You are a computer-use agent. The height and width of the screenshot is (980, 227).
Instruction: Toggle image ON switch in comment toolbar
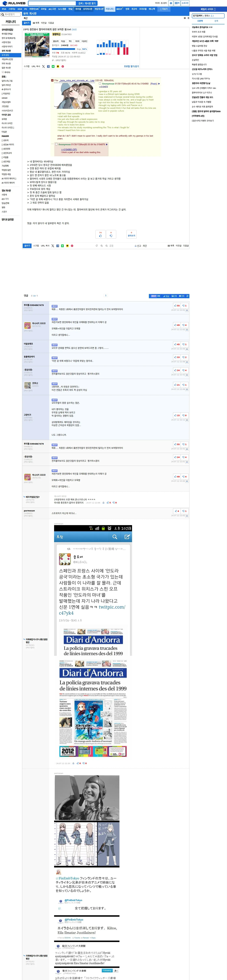coord(174,296)
